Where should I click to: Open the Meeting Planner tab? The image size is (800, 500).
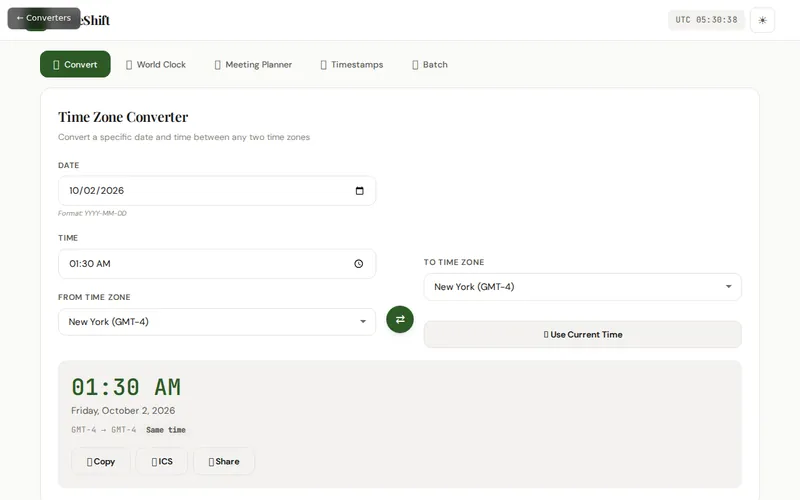(253, 64)
